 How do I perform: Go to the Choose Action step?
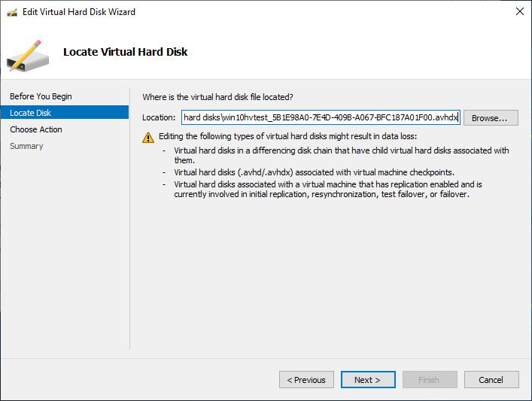pyautogui.click(x=36, y=129)
